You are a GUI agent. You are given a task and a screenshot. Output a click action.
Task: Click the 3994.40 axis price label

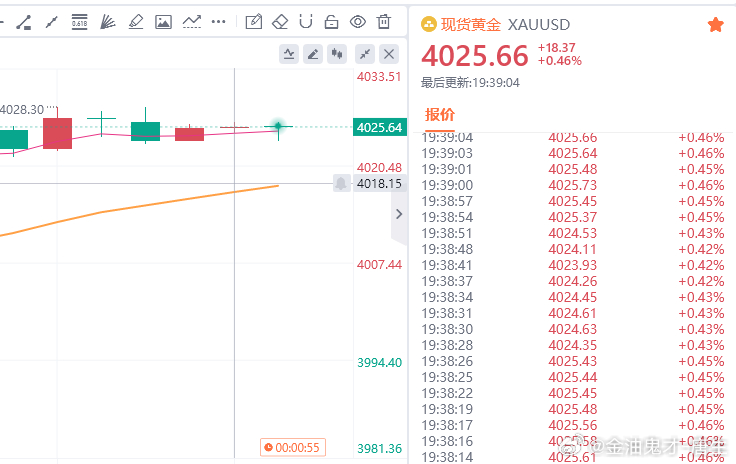379,363
